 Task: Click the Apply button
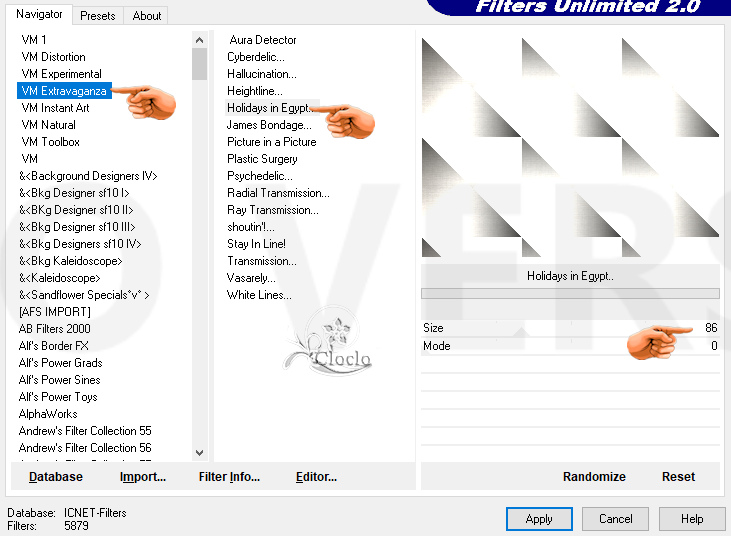click(539, 519)
